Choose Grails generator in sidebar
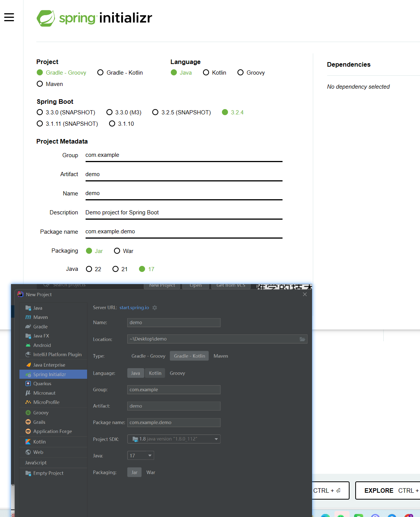The image size is (420, 517). tap(39, 422)
